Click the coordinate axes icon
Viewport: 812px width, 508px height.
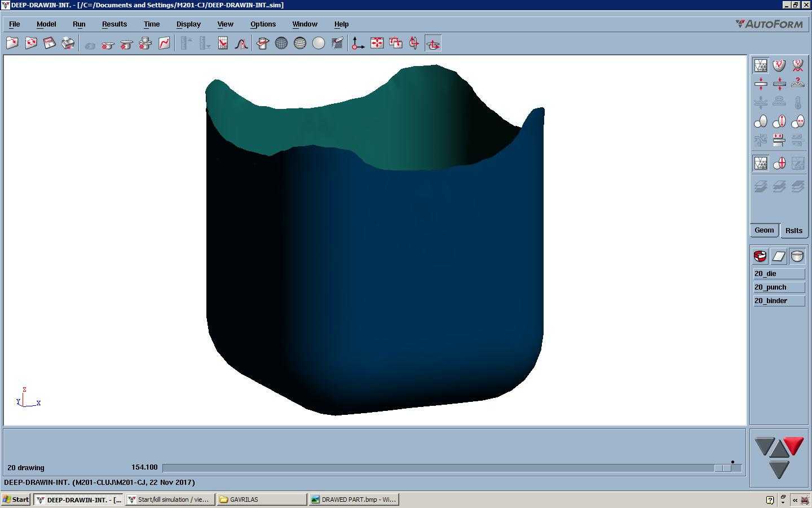click(358, 43)
